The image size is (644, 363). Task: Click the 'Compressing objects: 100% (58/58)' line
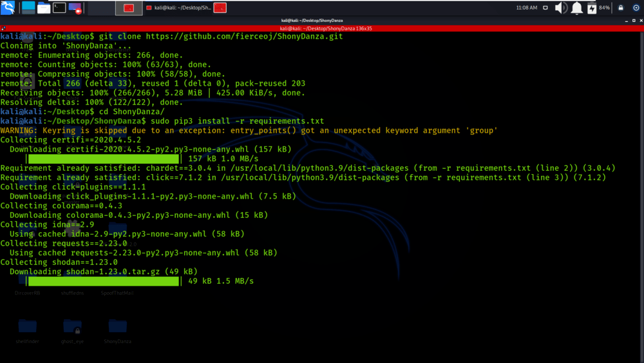pyautogui.click(x=113, y=74)
